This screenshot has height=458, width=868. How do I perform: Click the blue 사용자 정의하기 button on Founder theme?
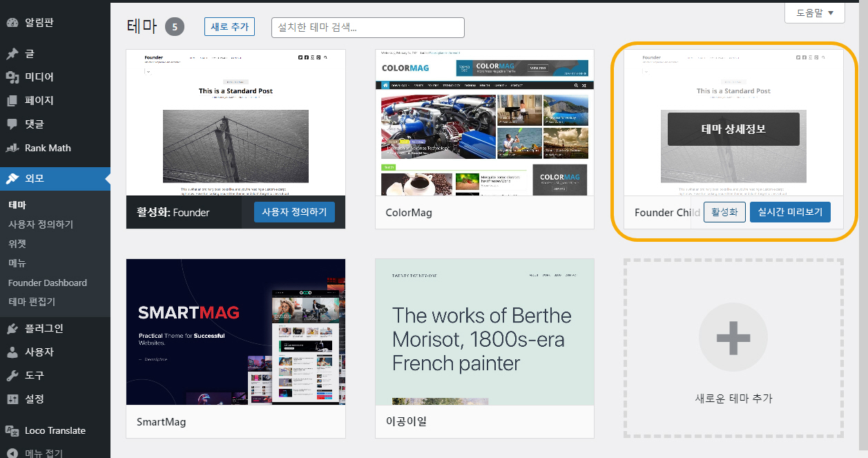click(294, 212)
